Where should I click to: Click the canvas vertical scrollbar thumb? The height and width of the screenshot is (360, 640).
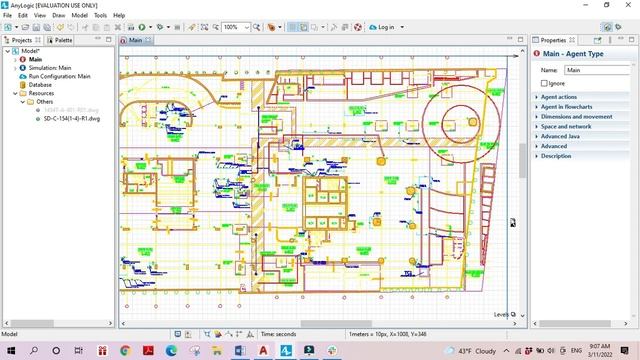pos(522,160)
